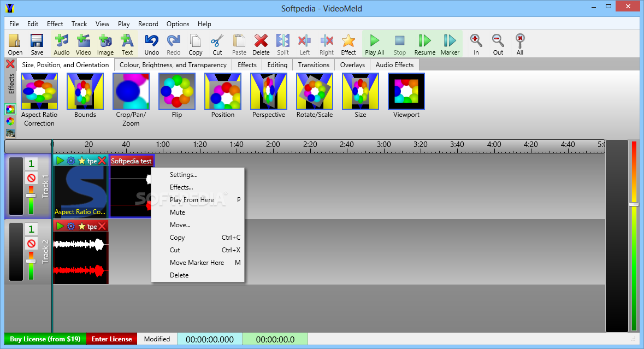Viewport: 644px width, 349px height.
Task: Add an Audio clip from the toolbar
Action: pyautogui.click(x=62, y=44)
